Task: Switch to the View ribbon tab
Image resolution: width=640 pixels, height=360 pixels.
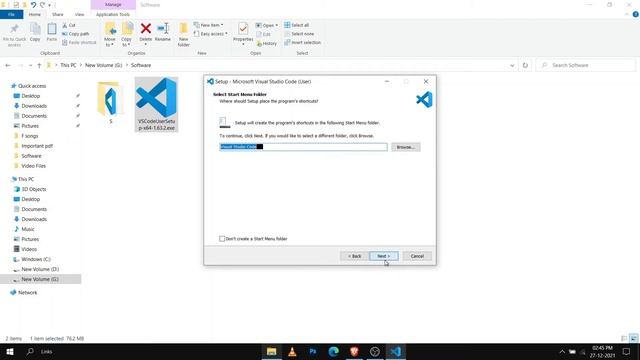Action: pyautogui.click(x=80, y=14)
